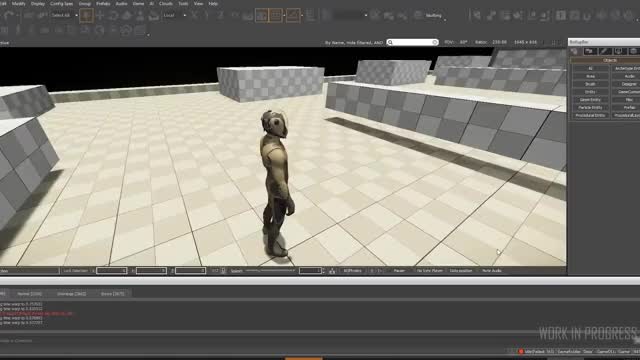Toggle Mute Audio in viewport status bar

coord(491,271)
